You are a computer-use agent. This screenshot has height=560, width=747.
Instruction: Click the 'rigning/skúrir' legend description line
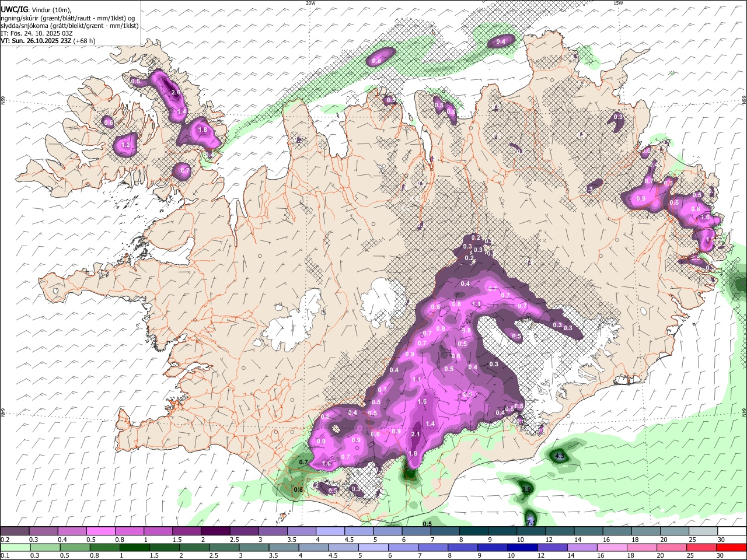[x=67, y=17]
